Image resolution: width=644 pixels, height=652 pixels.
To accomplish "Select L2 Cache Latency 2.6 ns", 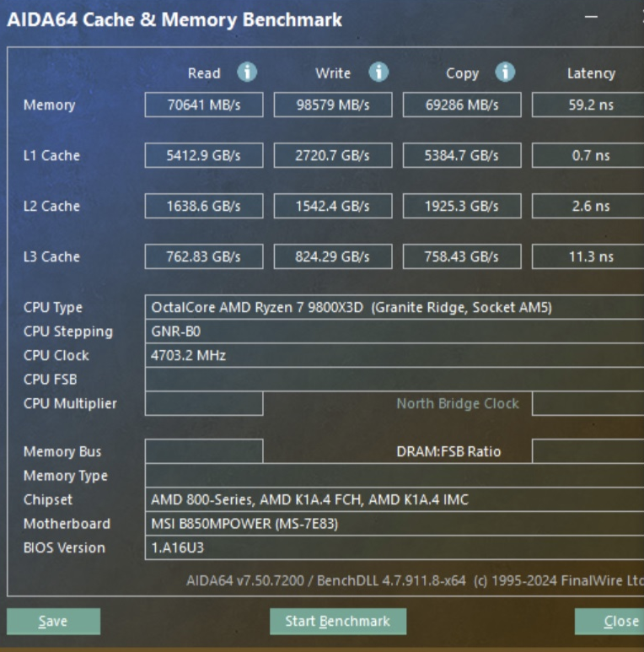I will point(588,206).
